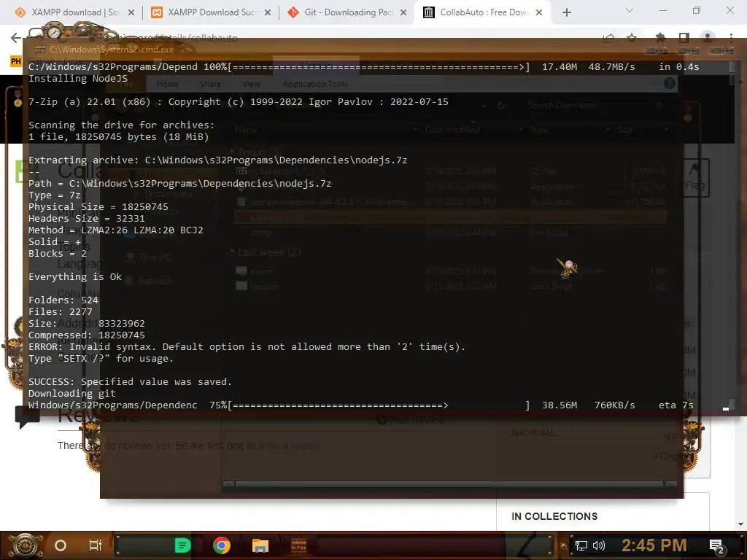
Task: Open the Home ribbon tab in Explorer
Action: click(168, 84)
